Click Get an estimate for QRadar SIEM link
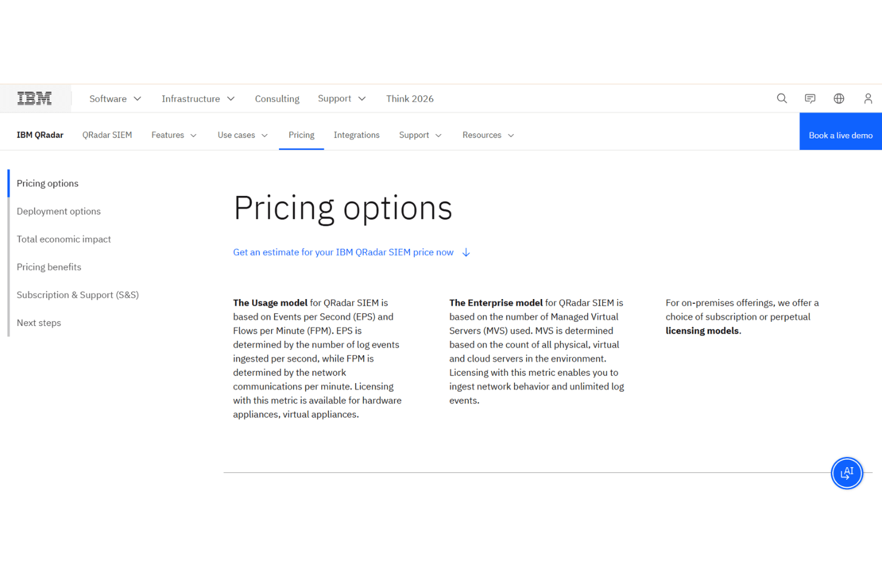The height and width of the screenshot is (588, 882). tap(343, 253)
